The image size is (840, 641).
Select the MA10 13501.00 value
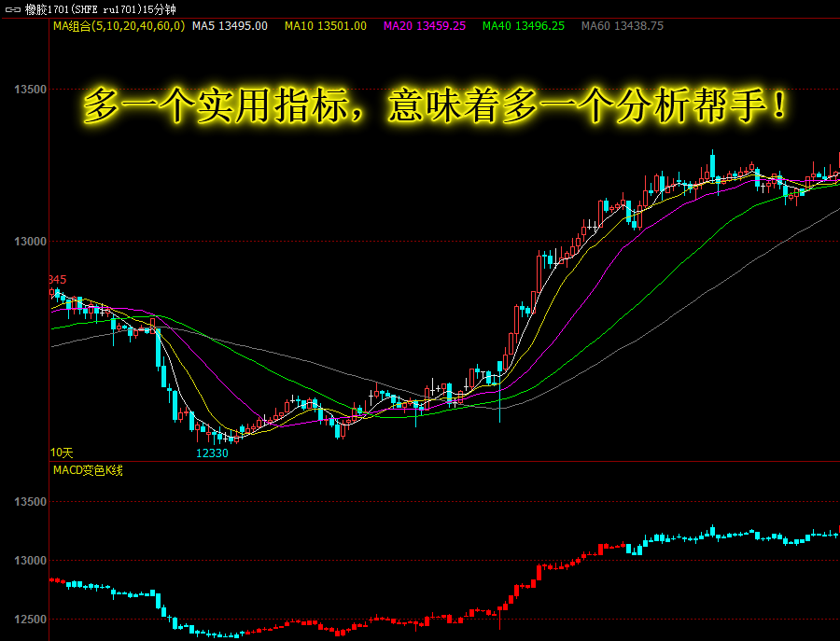pyautogui.click(x=326, y=26)
